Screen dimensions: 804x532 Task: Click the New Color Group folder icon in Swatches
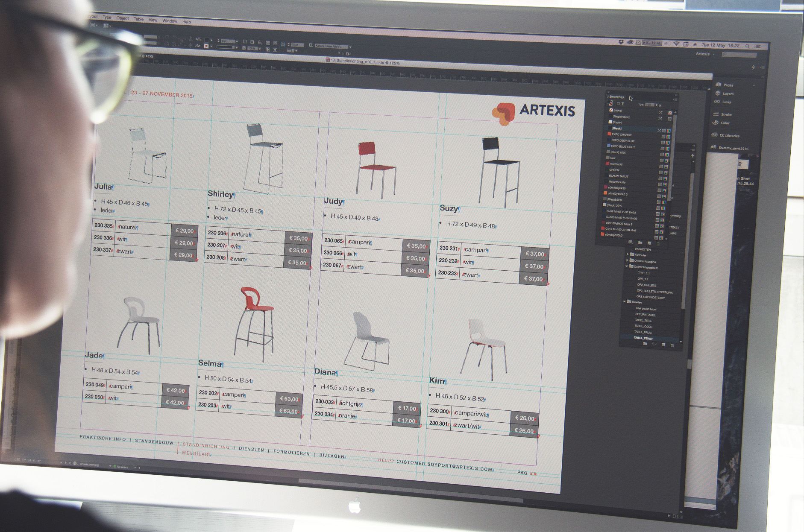(x=640, y=243)
